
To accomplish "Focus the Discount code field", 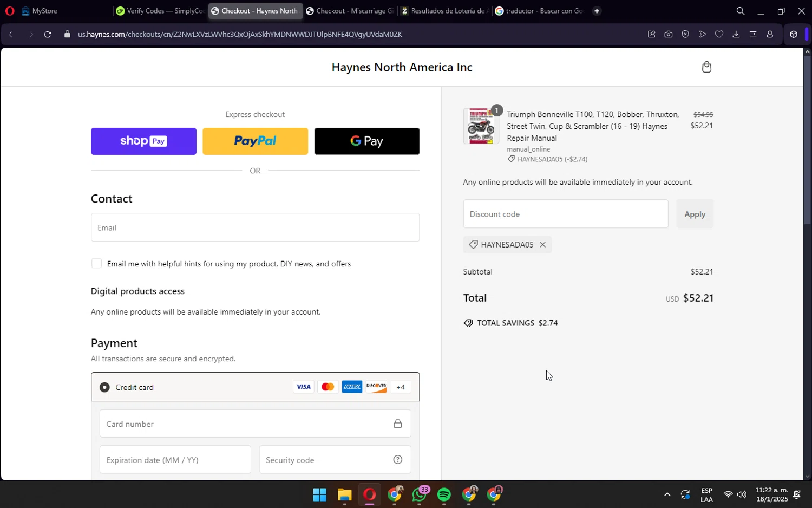I will (x=566, y=214).
